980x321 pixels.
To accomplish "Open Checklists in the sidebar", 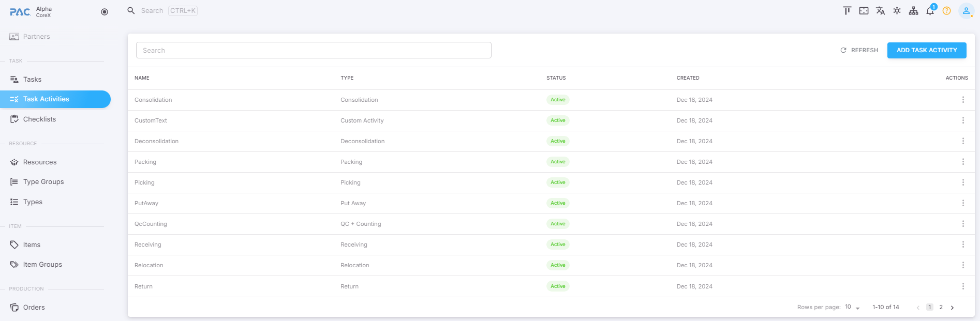I will click(39, 119).
